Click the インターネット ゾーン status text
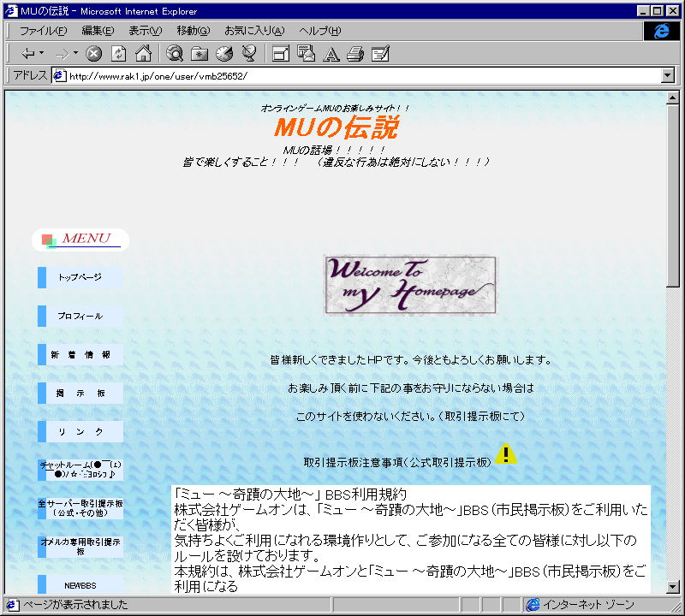 pos(588,605)
